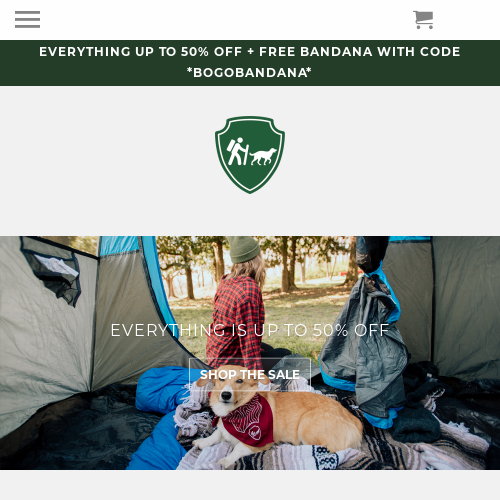The width and height of the screenshot is (500, 500).
Task: Select the *BOGOBANDANA* promo code text
Action: tap(249, 72)
